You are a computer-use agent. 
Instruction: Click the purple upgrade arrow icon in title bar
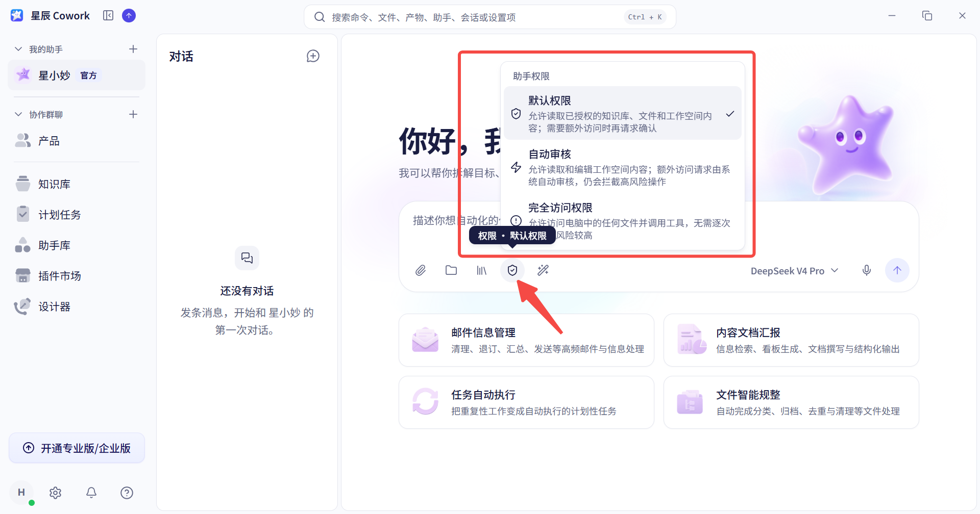(x=129, y=16)
